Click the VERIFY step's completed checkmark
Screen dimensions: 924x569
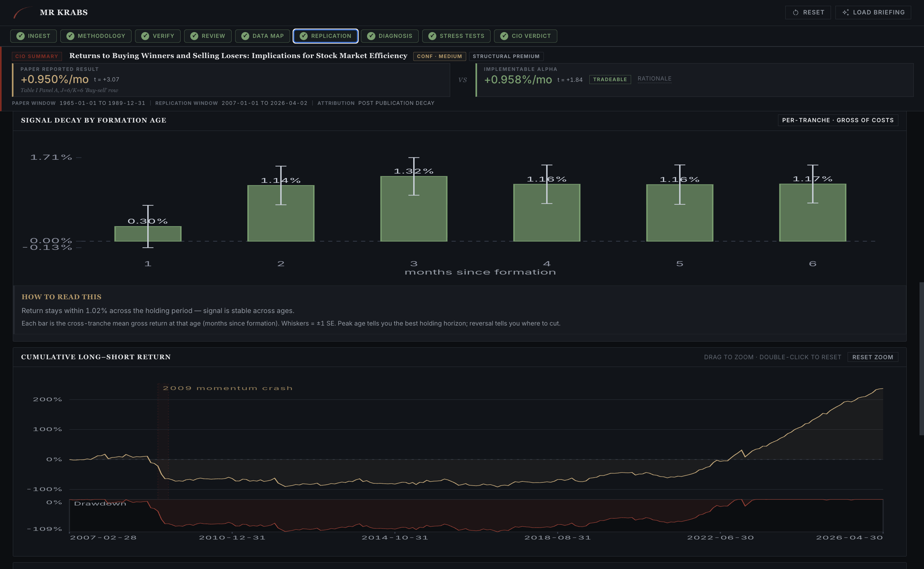tap(145, 36)
